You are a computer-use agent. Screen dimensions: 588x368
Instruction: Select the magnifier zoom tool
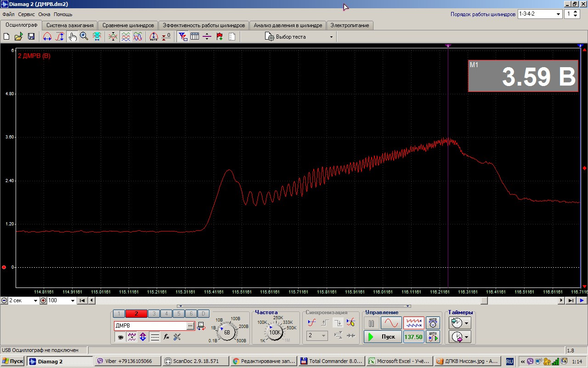(84, 36)
